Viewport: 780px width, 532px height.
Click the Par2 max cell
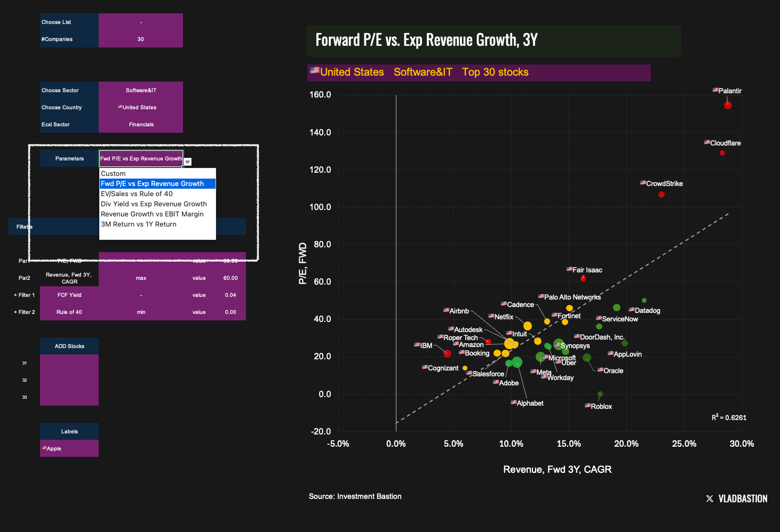[x=141, y=278]
